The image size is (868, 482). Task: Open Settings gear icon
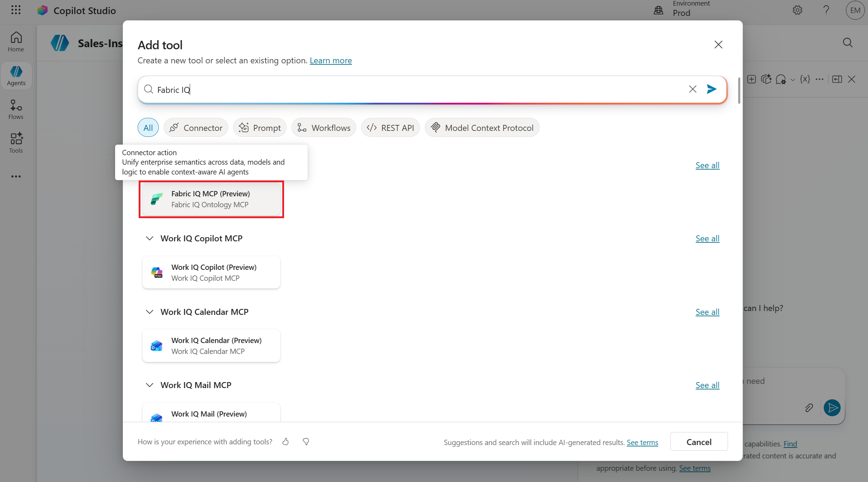[x=798, y=10]
